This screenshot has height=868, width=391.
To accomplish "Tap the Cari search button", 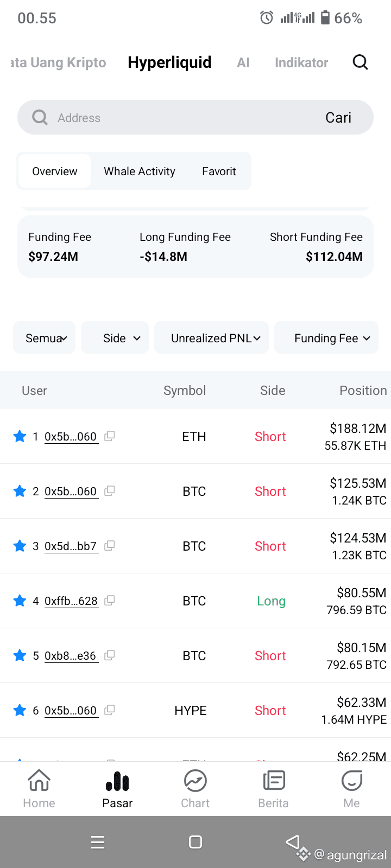I will pyautogui.click(x=338, y=118).
